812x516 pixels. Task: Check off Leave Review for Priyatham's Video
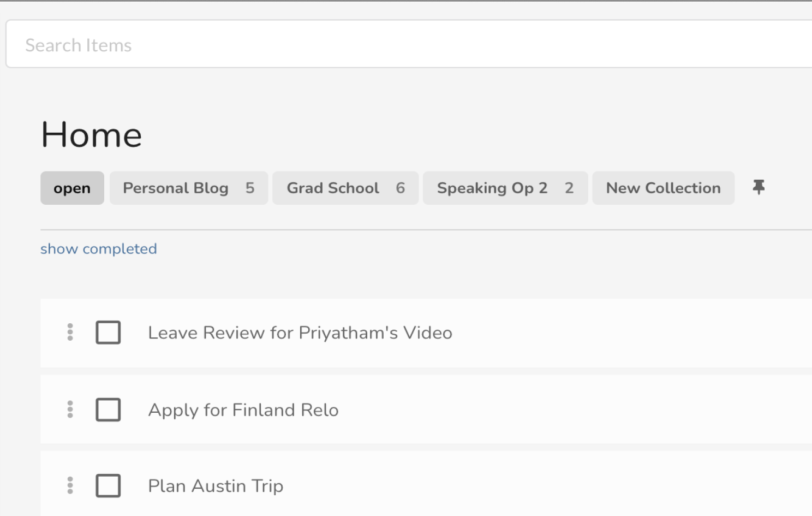pyautogui.click(x=108, y=332)
